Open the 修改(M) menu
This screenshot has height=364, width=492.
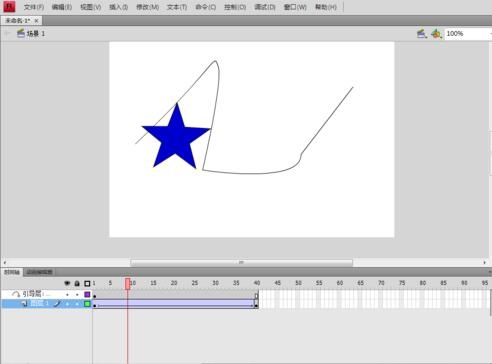click(147, 7)
